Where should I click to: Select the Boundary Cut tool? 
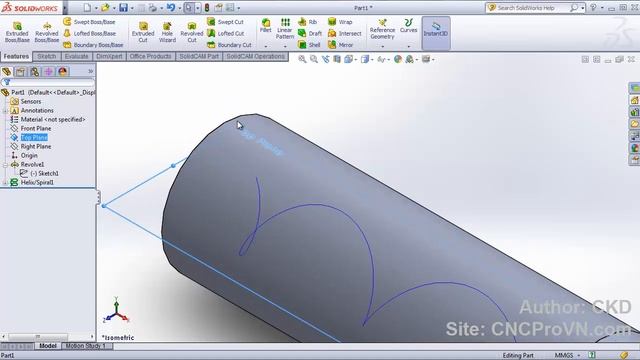tap(229, 45)
